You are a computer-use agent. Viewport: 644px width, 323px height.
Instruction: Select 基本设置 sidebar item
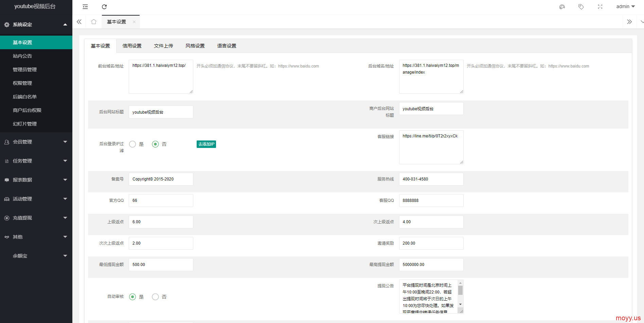click(36, 42)
